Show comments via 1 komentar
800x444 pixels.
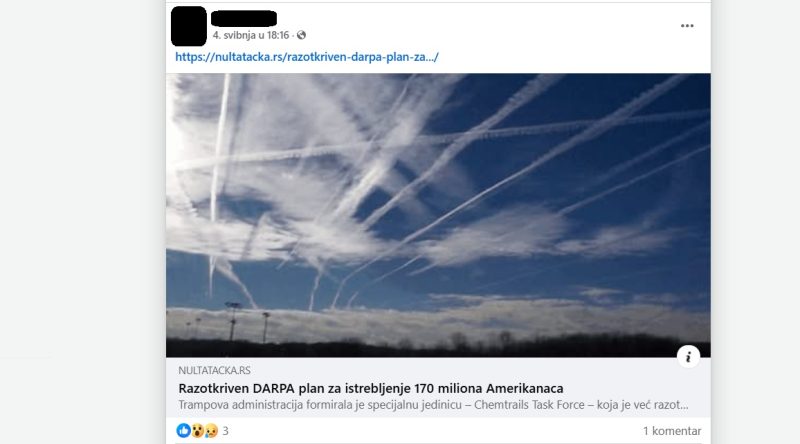[672, 431]
